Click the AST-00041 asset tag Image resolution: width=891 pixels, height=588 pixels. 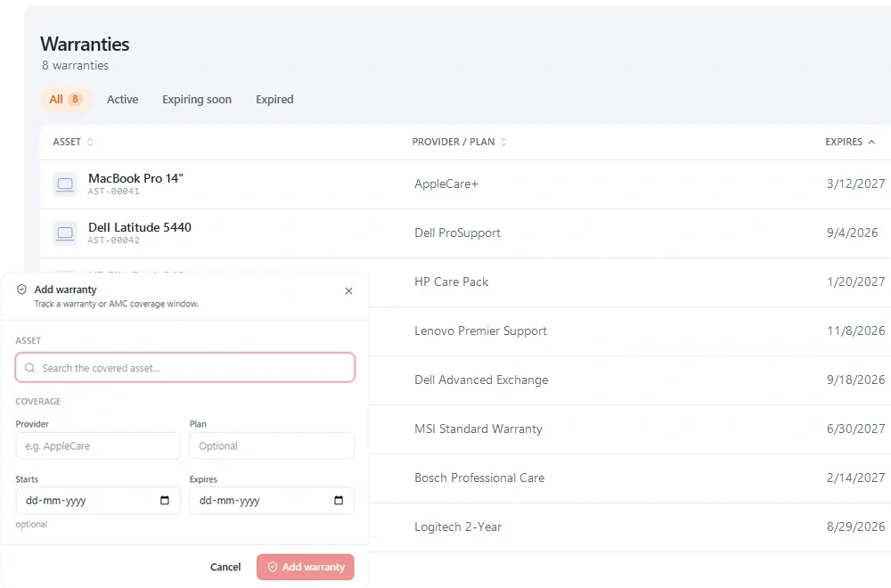click(114, 192)
